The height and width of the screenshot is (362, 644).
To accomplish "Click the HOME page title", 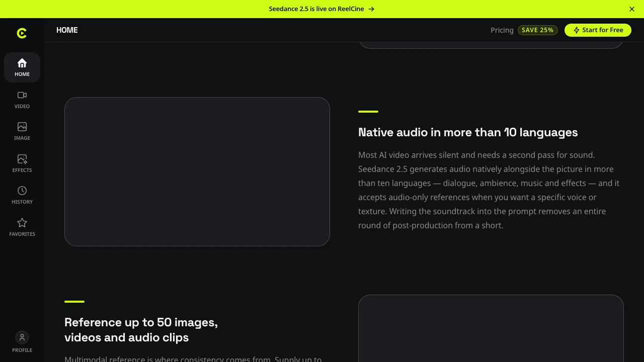I will click(67, 30).
